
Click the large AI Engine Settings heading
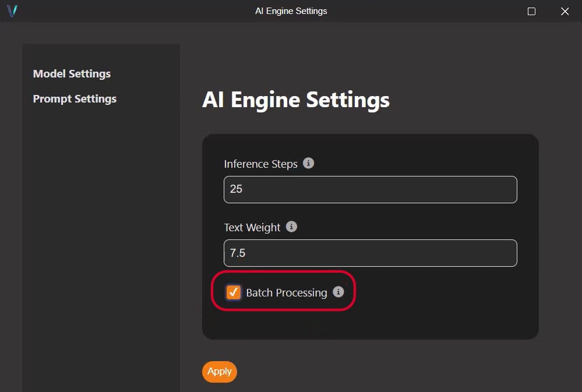pyautogui.click(x=295, y=100)
